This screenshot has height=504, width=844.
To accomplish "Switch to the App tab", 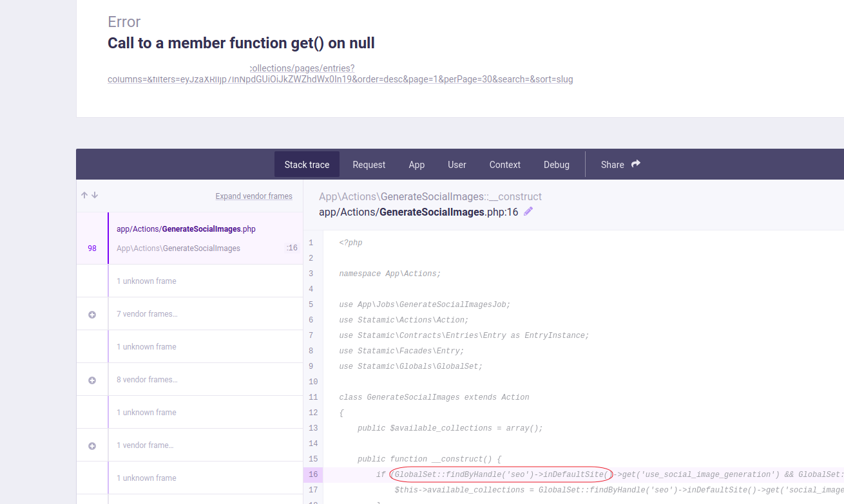I will pos(417,165).
